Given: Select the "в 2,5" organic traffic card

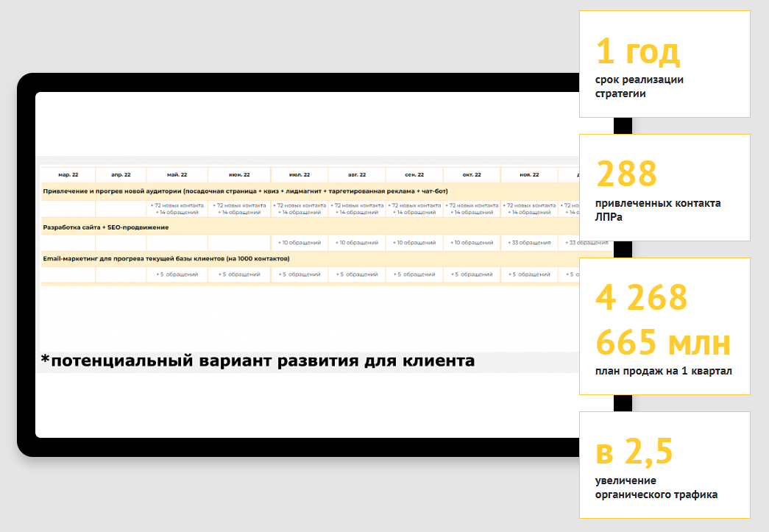Looking at the screenshot, I should tap(664, 465).
